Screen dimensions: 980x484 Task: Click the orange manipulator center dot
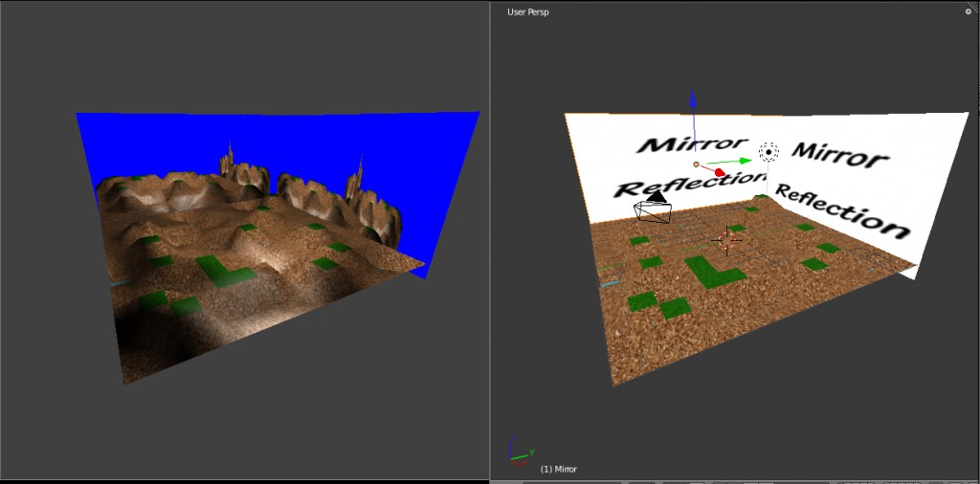(x=697, y=165)
